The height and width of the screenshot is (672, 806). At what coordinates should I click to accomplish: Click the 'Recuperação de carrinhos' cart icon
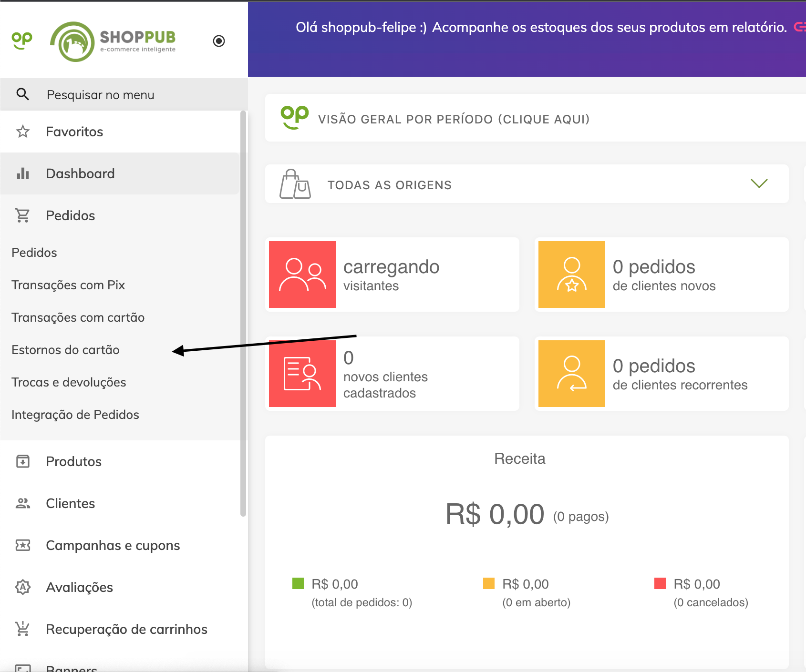click(23, 629)
